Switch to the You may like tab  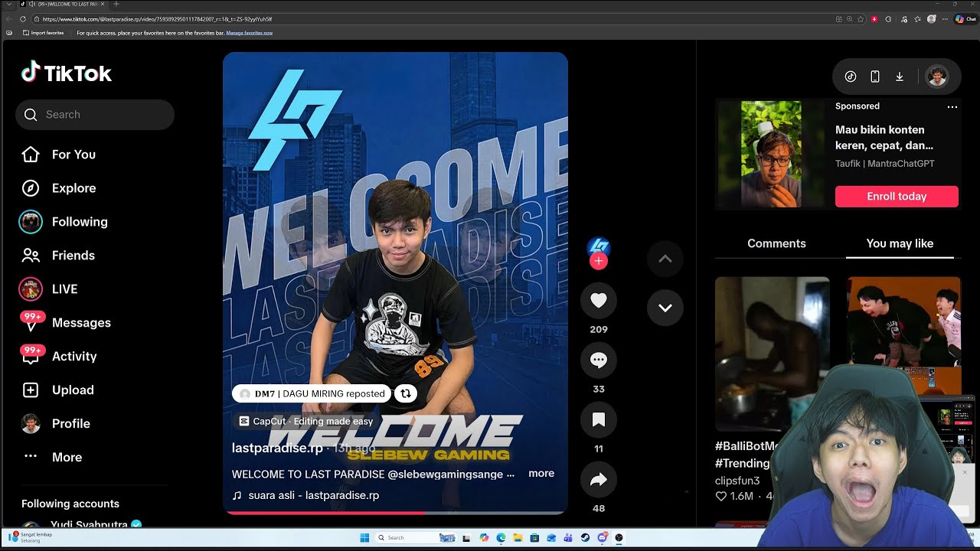900,243
